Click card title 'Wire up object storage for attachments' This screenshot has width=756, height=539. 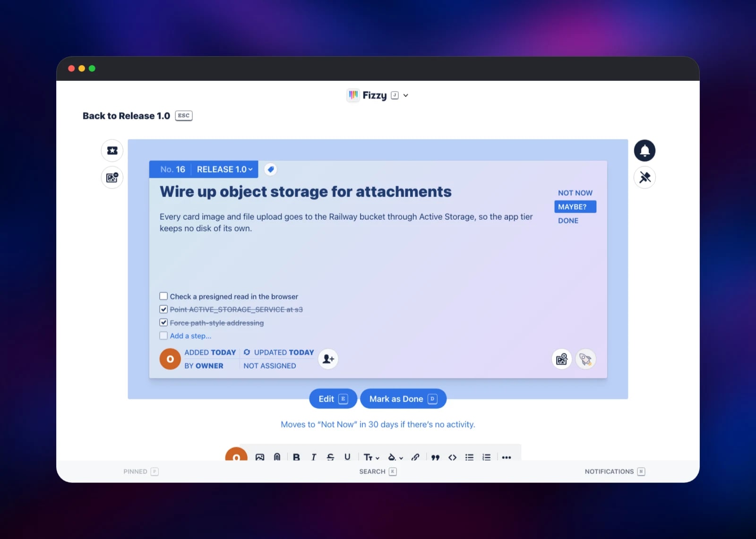(x=305, y=191)
